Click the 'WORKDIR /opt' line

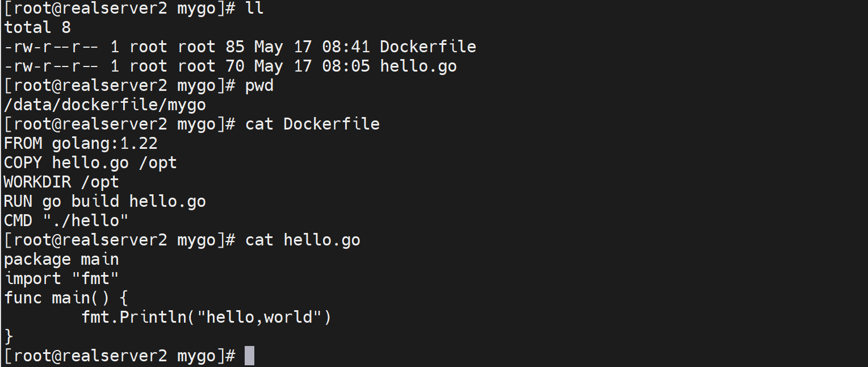(61, 182)
